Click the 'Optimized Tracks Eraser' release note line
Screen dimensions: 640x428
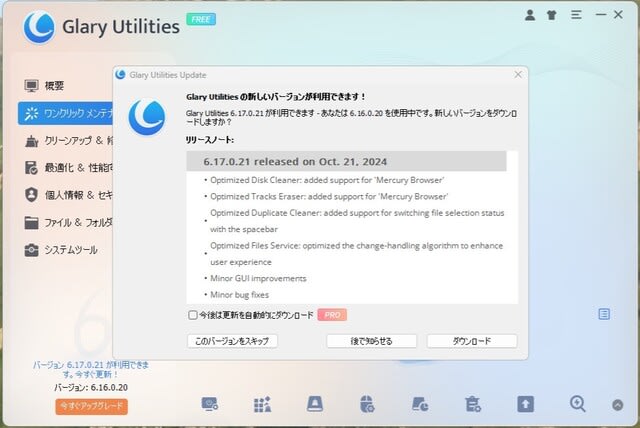click(329, 196)
